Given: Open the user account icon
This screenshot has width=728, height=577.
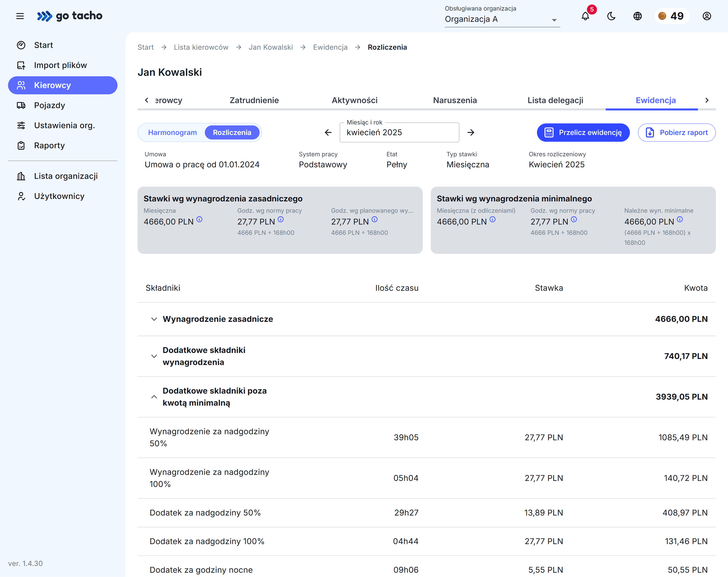Looking at the screenshot, I should (707, 16).
